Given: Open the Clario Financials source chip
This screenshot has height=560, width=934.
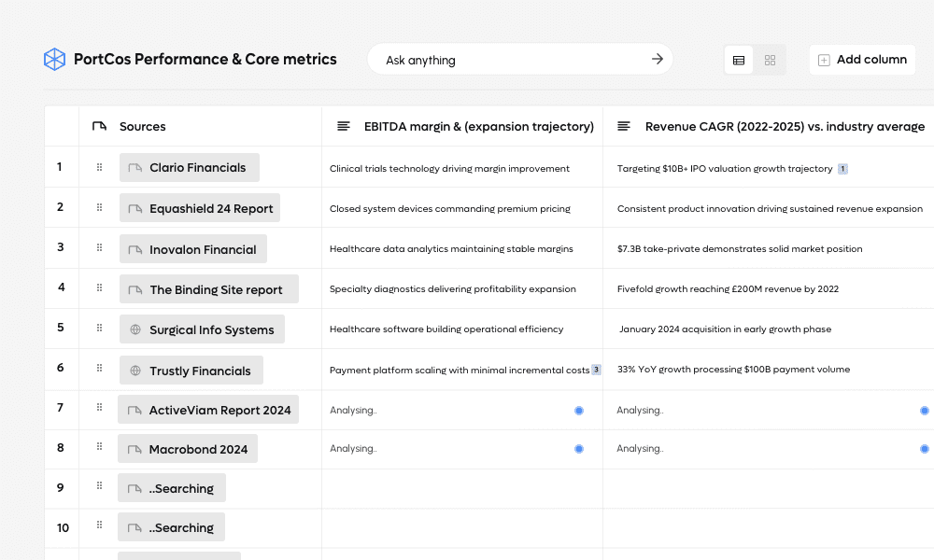Looking at the screenshot, I should click(x=190, y=167).
